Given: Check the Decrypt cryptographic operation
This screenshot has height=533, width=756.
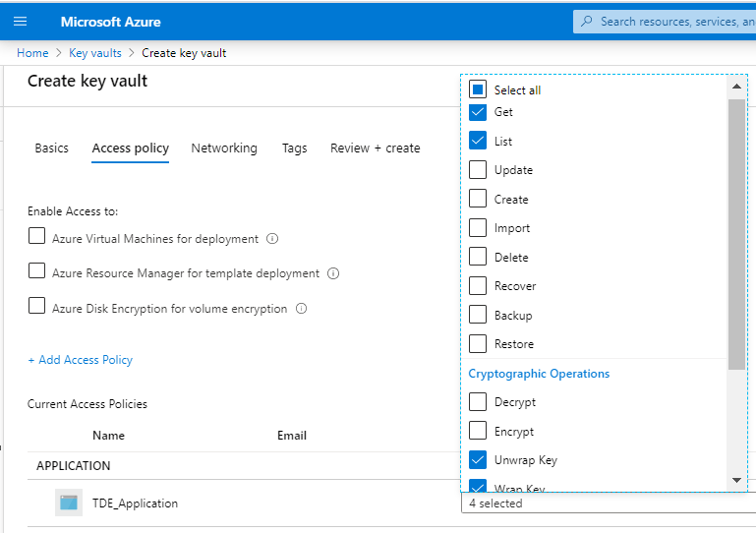Looking at the screenshot, I should pos(478,401).
